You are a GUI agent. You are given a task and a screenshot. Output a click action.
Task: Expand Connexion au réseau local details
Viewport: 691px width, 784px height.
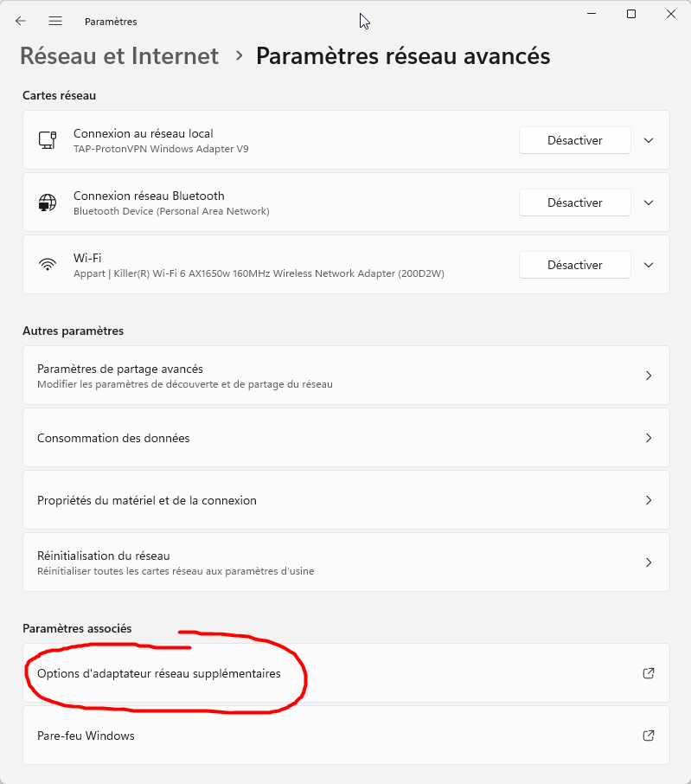649,140
